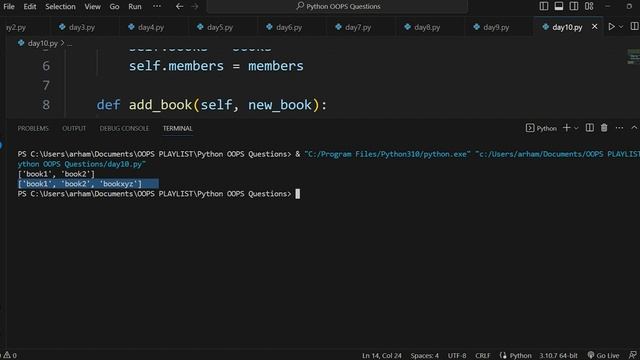Change file encoding UTF-8

click(457, 356)
